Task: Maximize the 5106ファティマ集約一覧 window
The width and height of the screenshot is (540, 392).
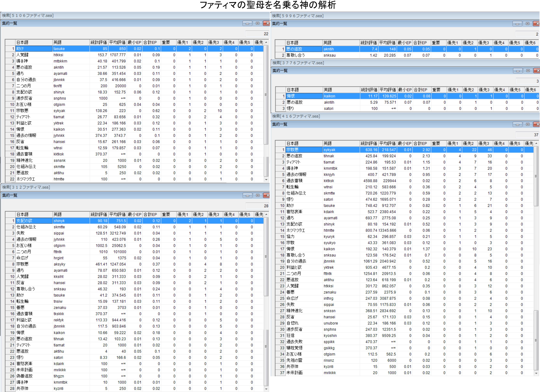Action: [257, 23]
